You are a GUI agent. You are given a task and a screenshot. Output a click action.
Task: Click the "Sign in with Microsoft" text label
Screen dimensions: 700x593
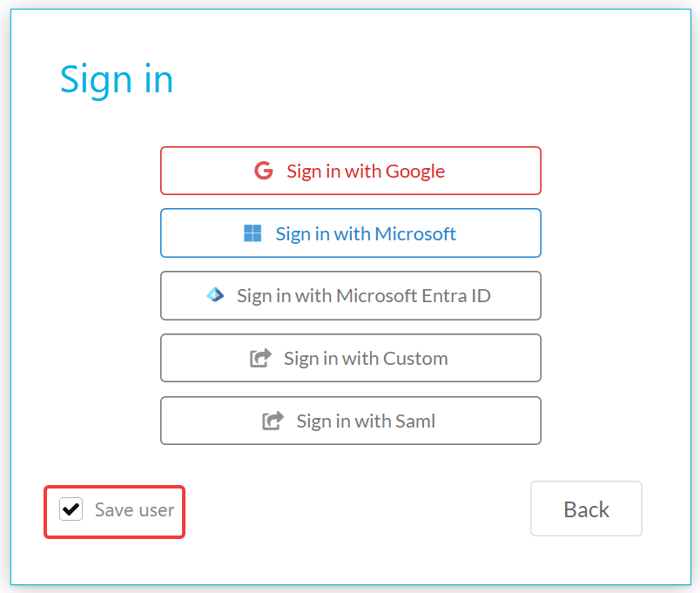(x=366, y=234)
